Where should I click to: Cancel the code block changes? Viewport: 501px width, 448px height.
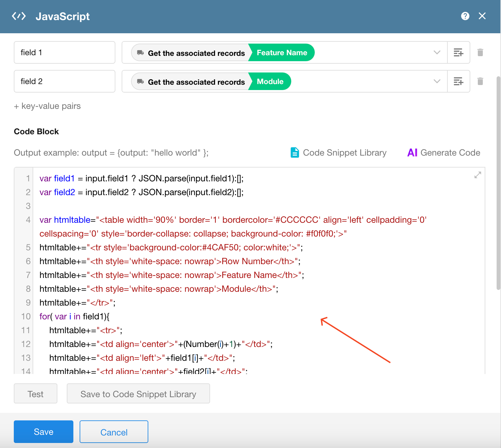point(114,432)
